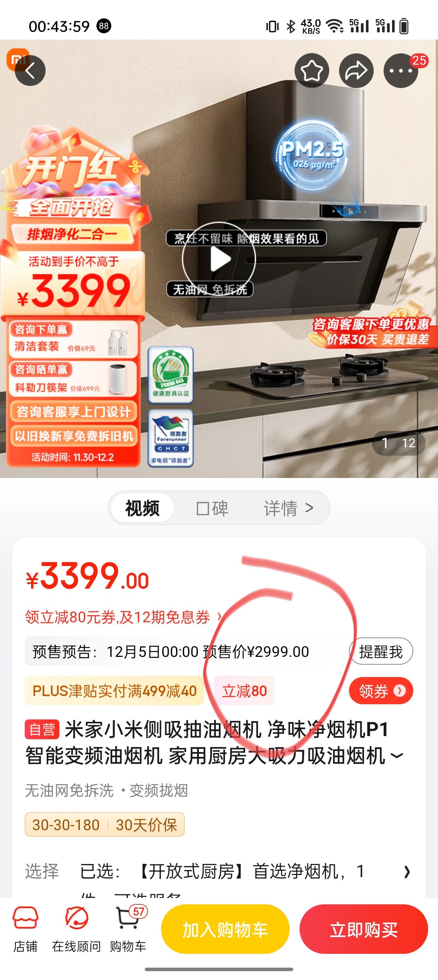
Task: Select the 视频 tab
Action: click(x=142, y=508)
